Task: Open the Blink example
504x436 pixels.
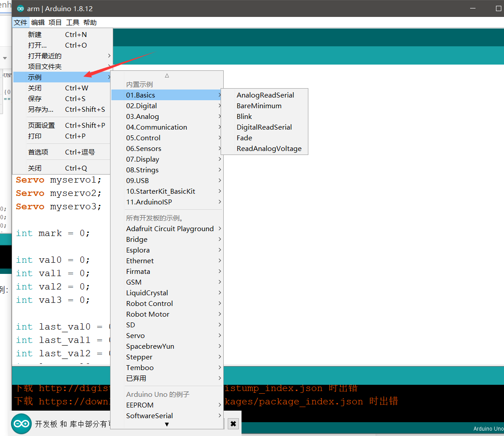Action: click(265, 116)
